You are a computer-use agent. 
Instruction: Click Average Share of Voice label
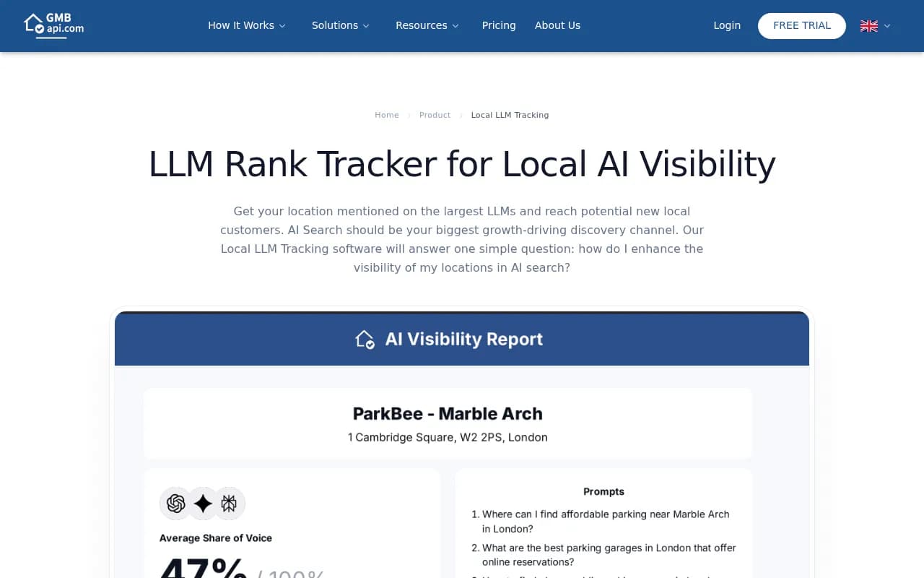pyautogui.click(x=216, y=538)
